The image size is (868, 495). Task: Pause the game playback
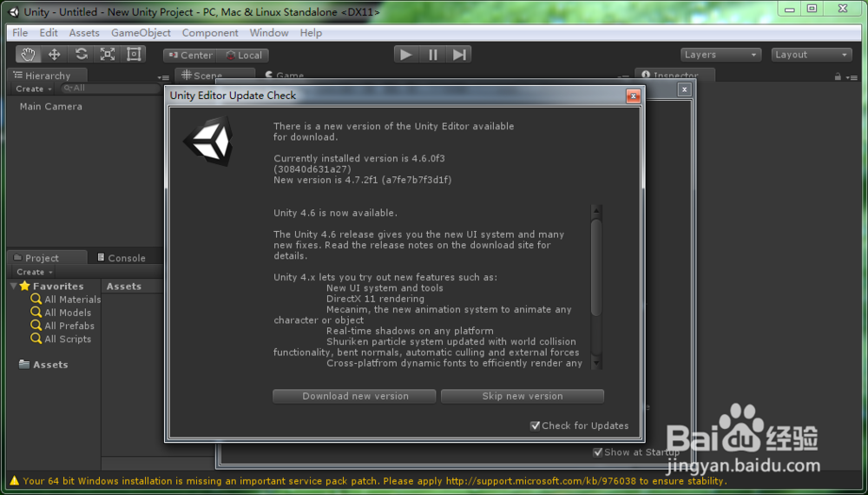click(432, 54)
